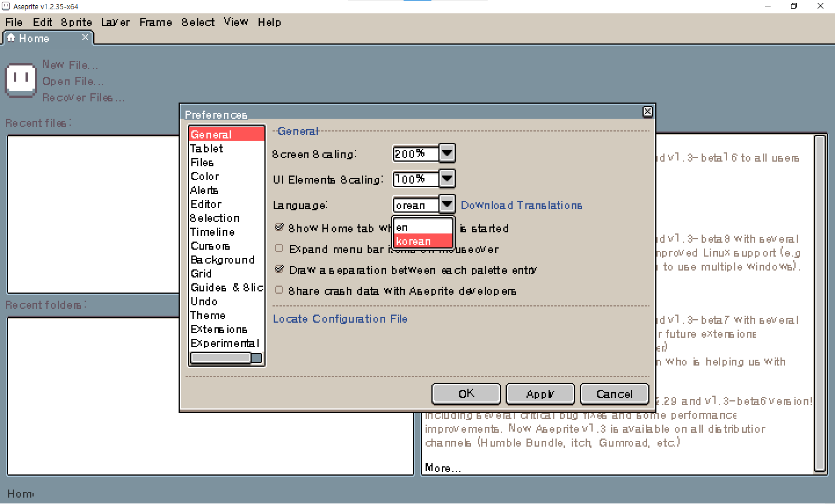This screenshot has height=504, width=835.
Task: Select Grid preferences section
Action: [227, 273]
